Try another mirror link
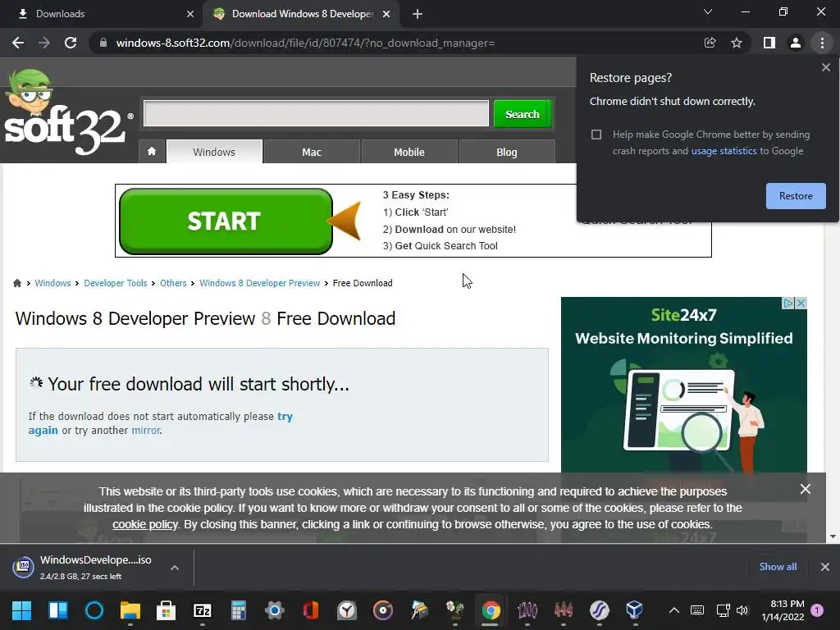 point(146,430)
